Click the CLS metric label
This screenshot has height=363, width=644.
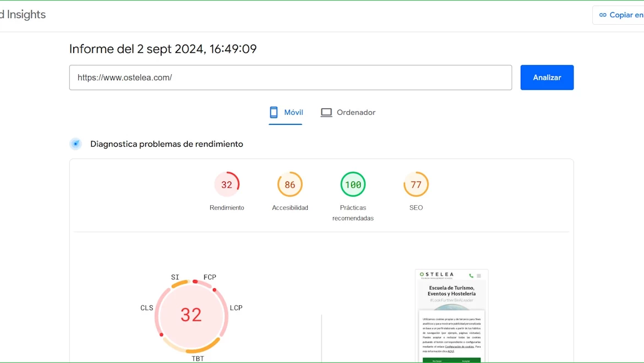click(x=146, y=307)
